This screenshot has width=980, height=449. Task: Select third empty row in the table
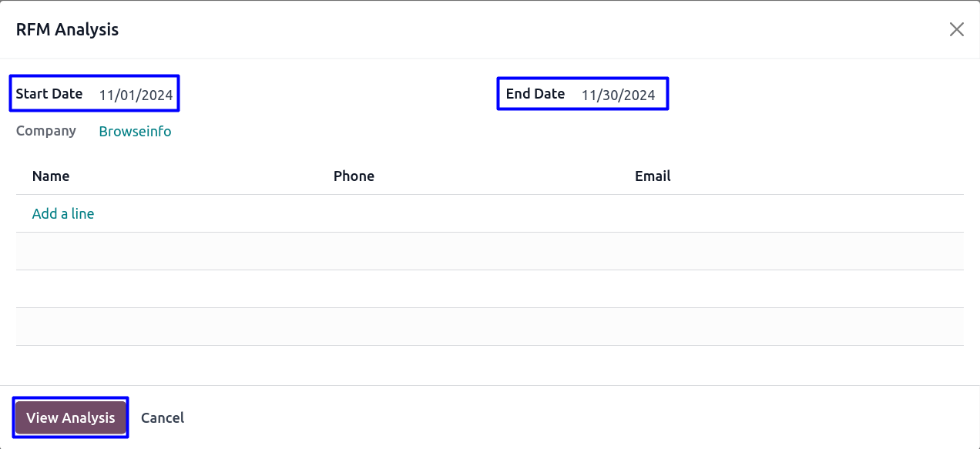point(489,327)
